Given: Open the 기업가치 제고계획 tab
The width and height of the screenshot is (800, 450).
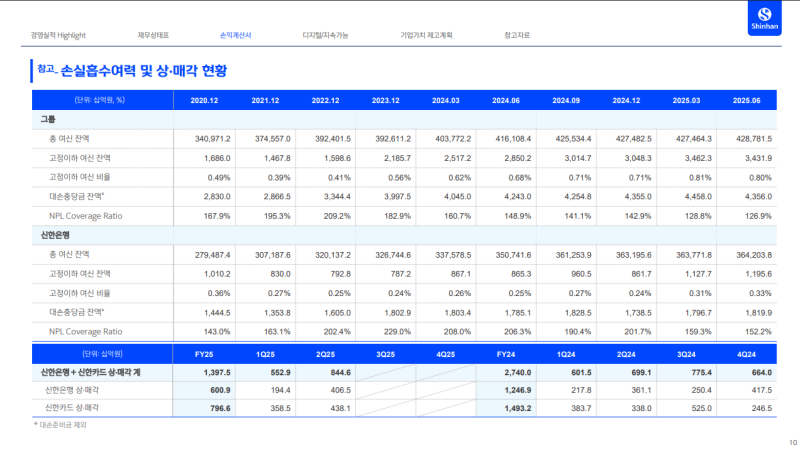Looking at the screenshot, I should point(426,35).
